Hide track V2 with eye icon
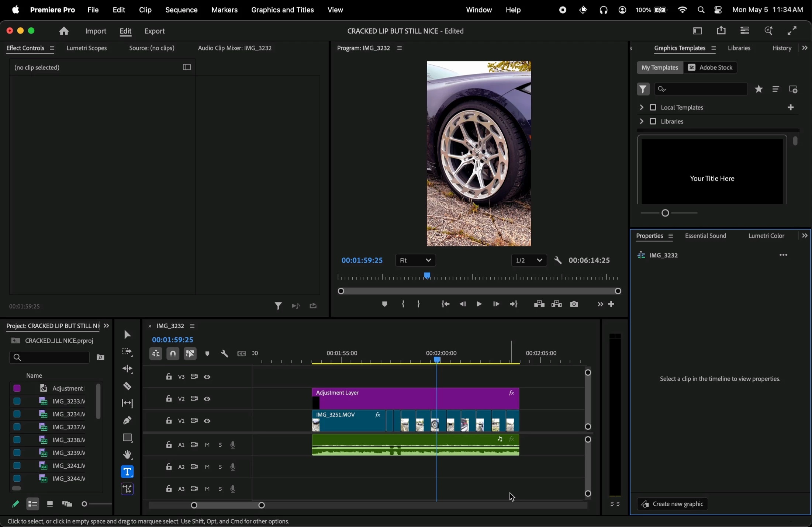This screenshot has width=812, height=527. pos(207,399)
